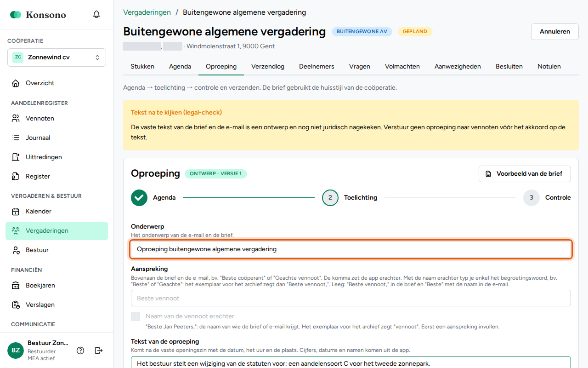Open Journaal in the sidebar
Screen dimensions: 588x368
coord(57,138)
